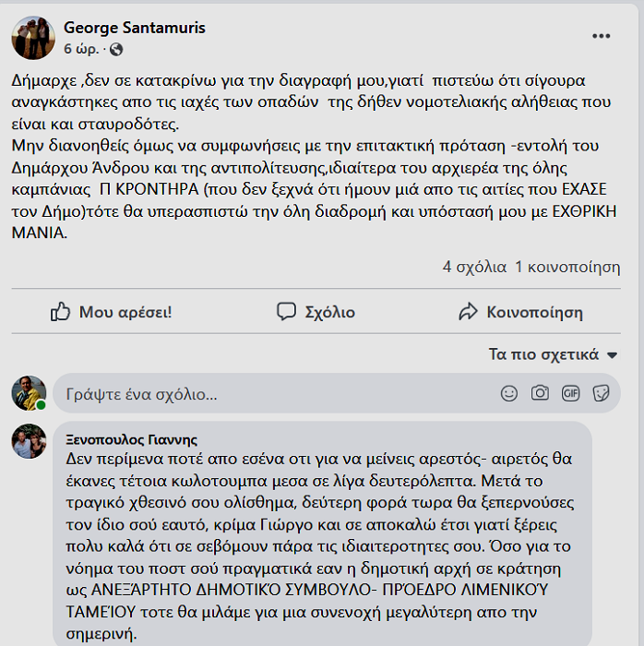
Task: Click Ξενοπουλος Γιαννης comment avatar
Action: pyautogui.click(x=29, y=441)
